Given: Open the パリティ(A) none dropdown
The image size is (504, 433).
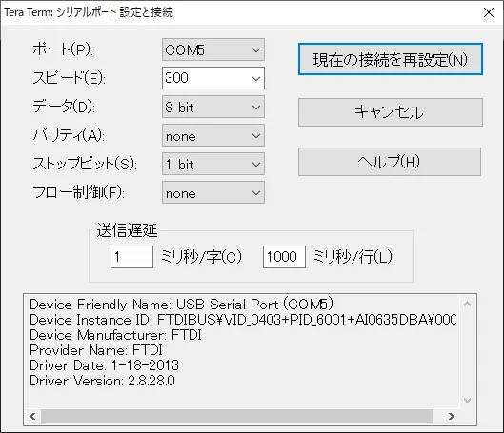Looking at the screenshot, I should tap(213, 135).
